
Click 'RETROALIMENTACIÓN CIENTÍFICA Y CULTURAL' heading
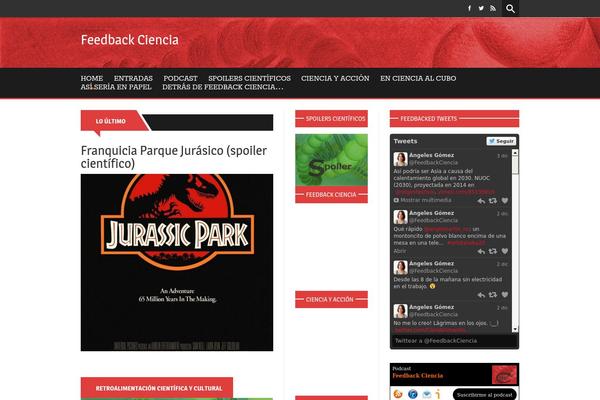pos(158,388)
